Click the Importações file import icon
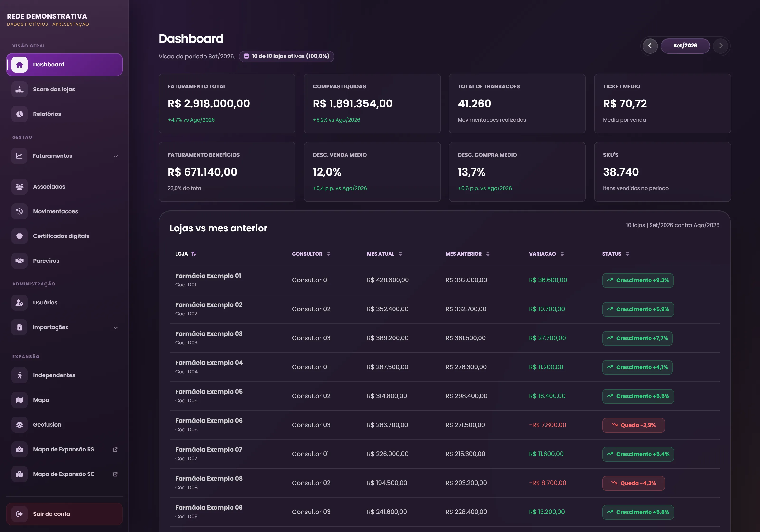This screenshot has height=532, width=760. click(x=19, y=328)
